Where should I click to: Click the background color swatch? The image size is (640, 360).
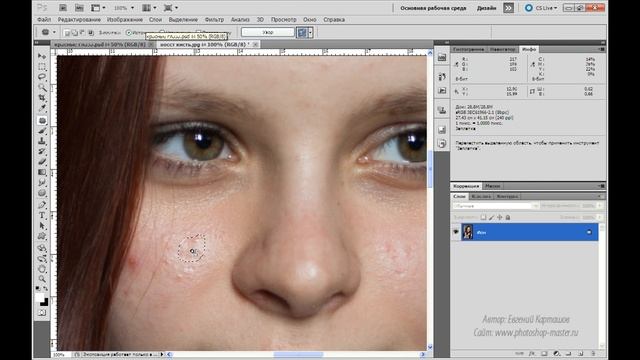coord(45,303)
